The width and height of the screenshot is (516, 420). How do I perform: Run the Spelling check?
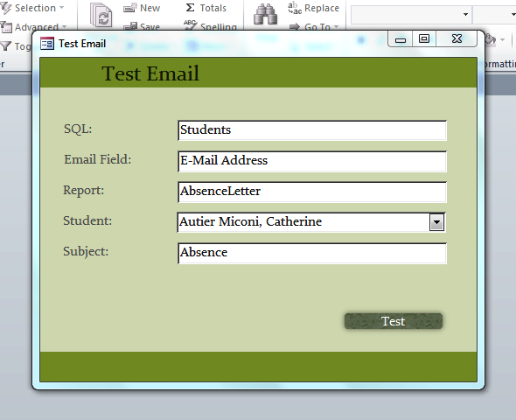tap(211, 26)
